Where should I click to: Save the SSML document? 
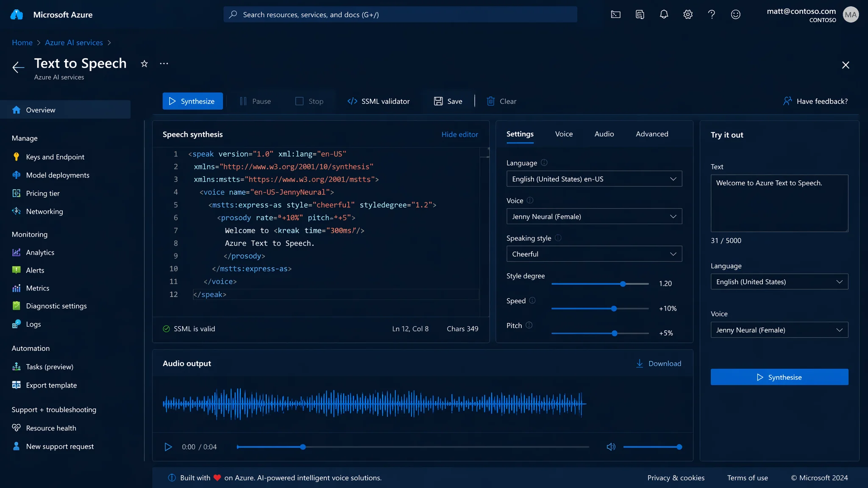(x=448, y=101)
